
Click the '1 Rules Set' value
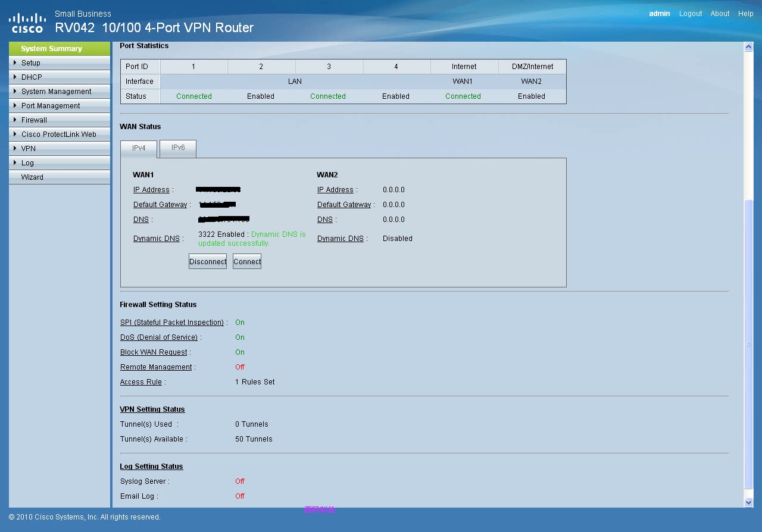[x=255, y=382]
